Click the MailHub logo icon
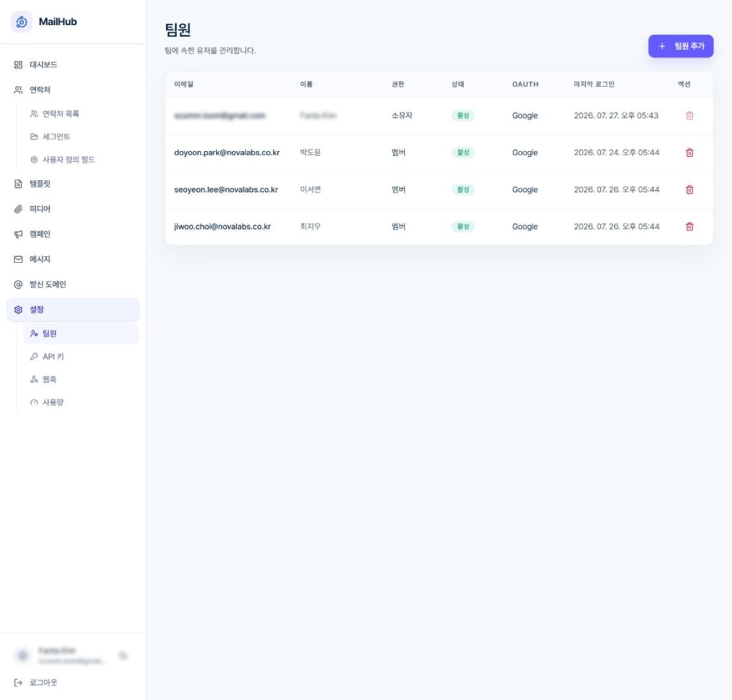 (21, 22)
